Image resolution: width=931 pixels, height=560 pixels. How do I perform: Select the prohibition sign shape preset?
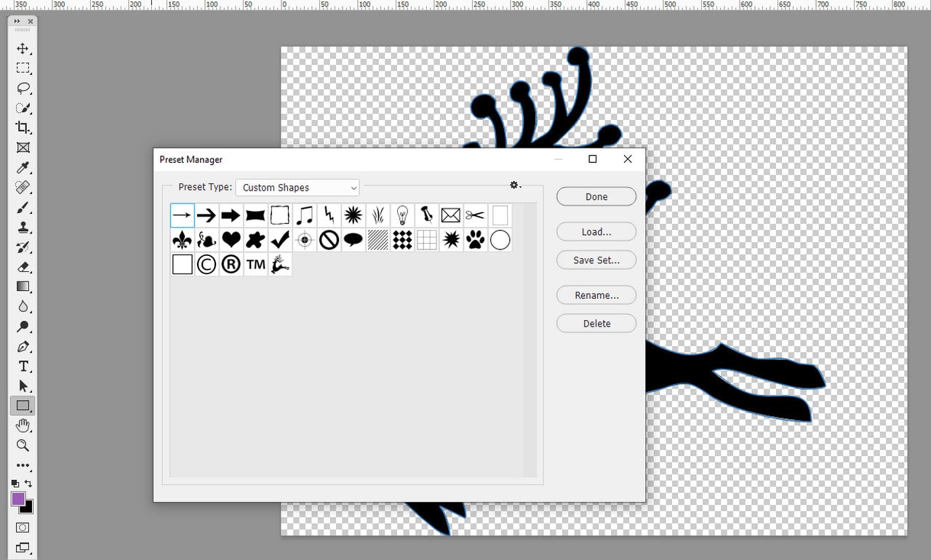coord(329,240)
